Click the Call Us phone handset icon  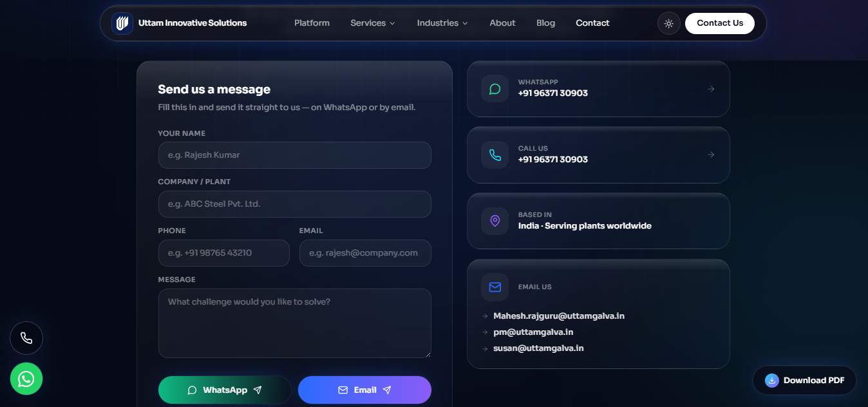pos(495,155)
